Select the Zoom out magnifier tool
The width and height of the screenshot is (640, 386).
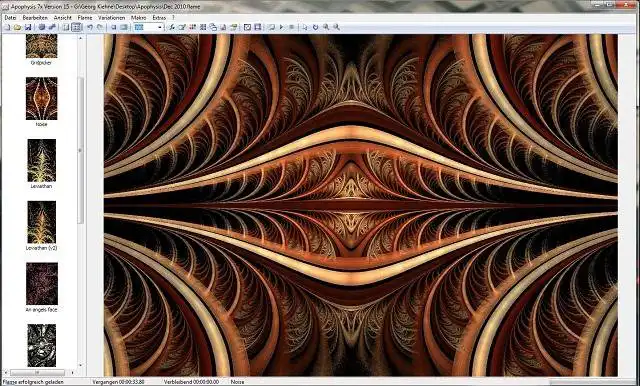pos(336,27)
